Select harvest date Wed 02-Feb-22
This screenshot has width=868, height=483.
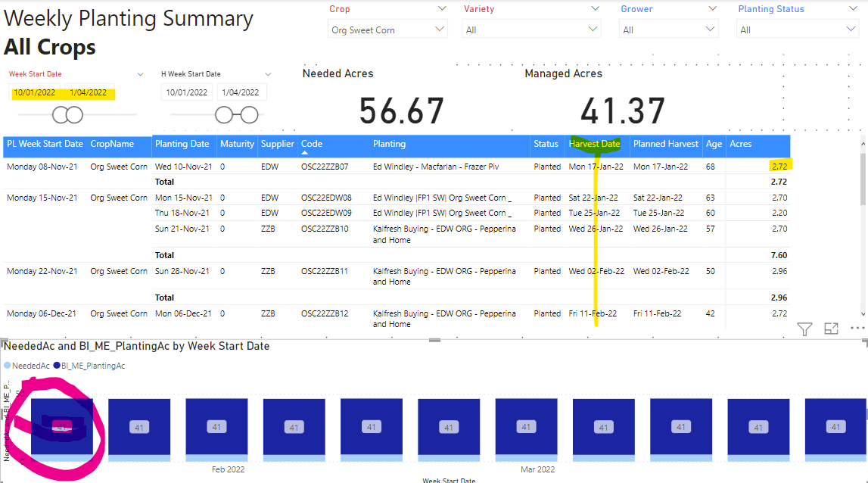(596, 272)
